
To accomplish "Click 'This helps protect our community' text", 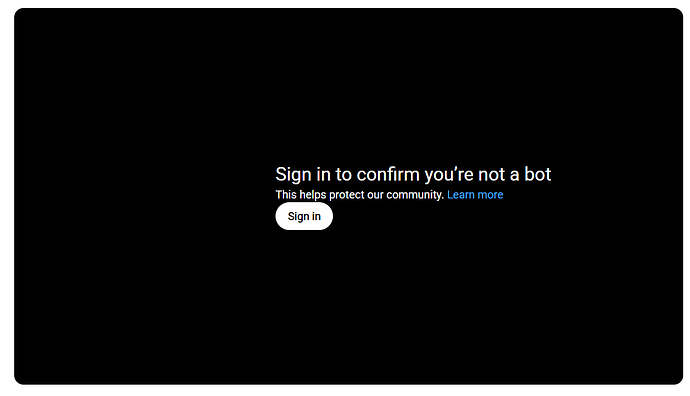I will [x=360, y=194].
